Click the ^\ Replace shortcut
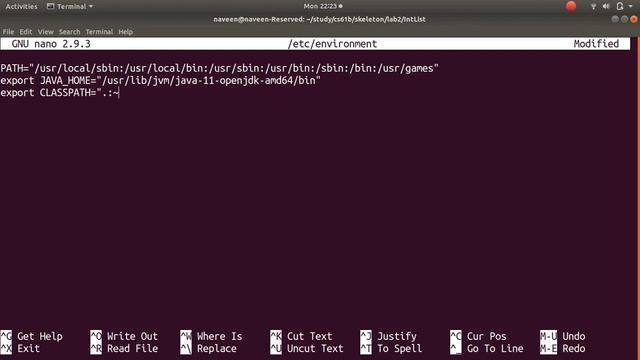The width and height of the screenshot is (640, 360). (x=209, y=349)
